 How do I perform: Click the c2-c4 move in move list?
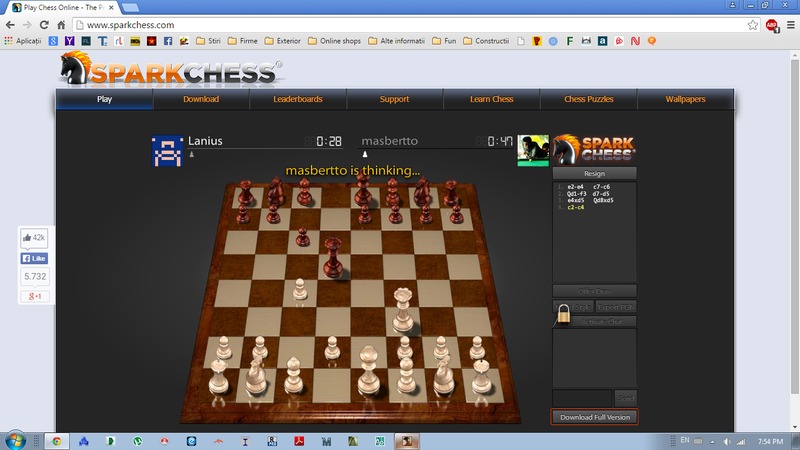[576, 207]
